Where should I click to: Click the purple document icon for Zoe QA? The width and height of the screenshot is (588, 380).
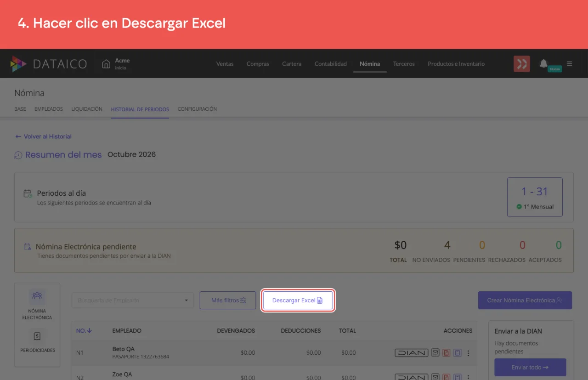457,377
